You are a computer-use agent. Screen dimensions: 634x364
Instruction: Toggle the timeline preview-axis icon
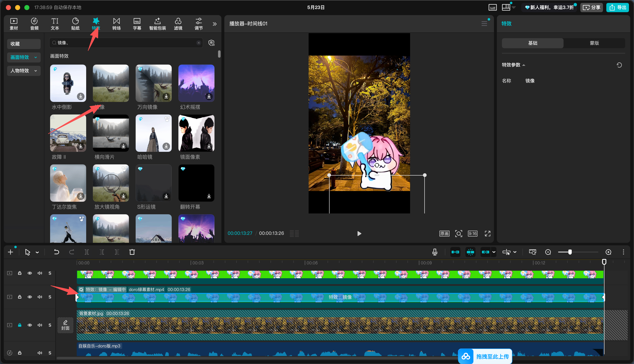[532, 252]
